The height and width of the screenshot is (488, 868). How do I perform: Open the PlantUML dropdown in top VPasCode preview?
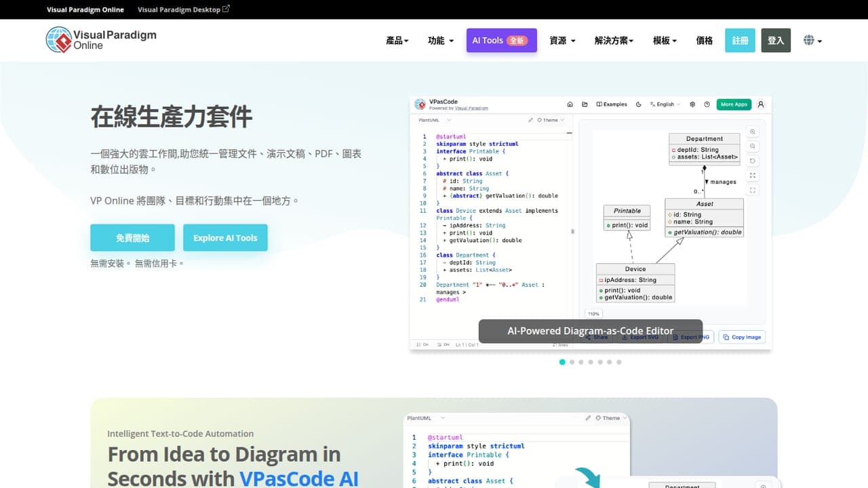pyautogui.click(x=435, y=120)
